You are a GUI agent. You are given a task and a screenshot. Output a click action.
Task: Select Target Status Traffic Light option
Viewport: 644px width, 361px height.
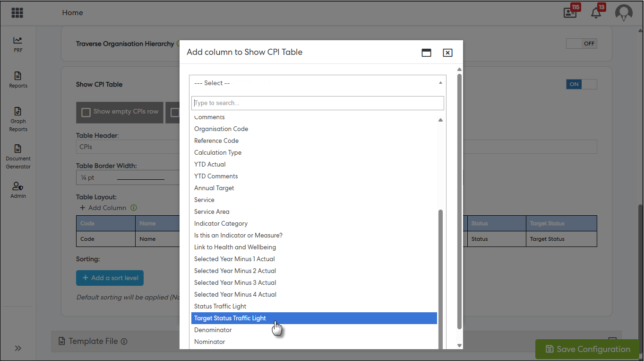tap(230, 318)
